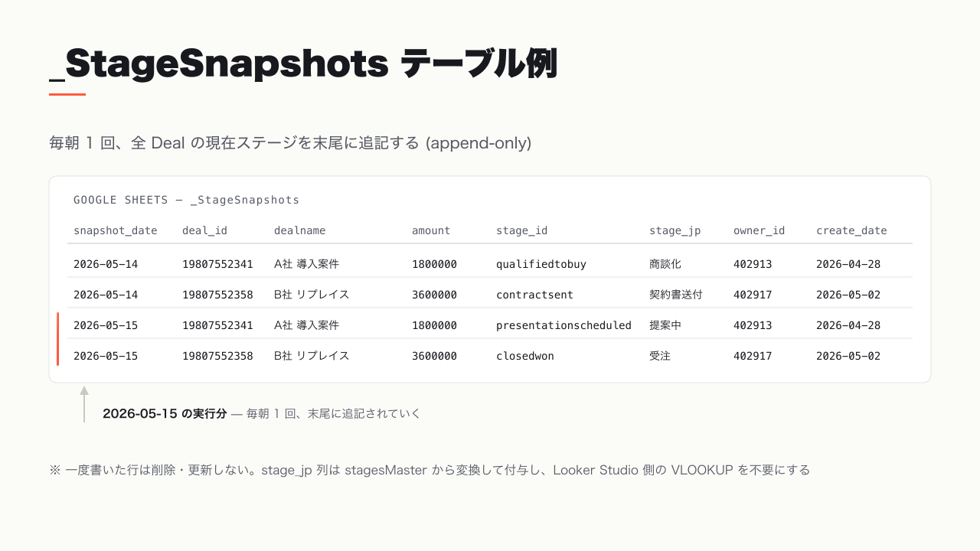Screen dimensions: 980x551
Task: Select "B社 リプレイス" in the 受注 row
Action: (312, 356)
